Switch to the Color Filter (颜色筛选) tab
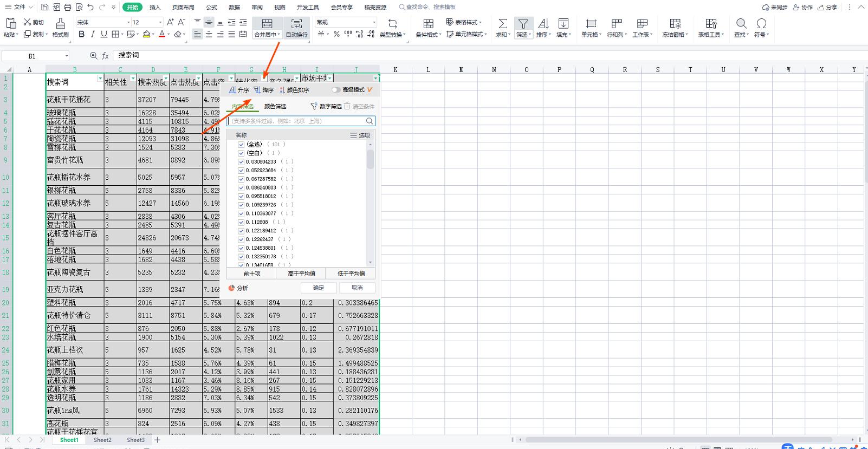Image resolution: width=868 pixels, height=449 pixels. (x=275, y=106)
